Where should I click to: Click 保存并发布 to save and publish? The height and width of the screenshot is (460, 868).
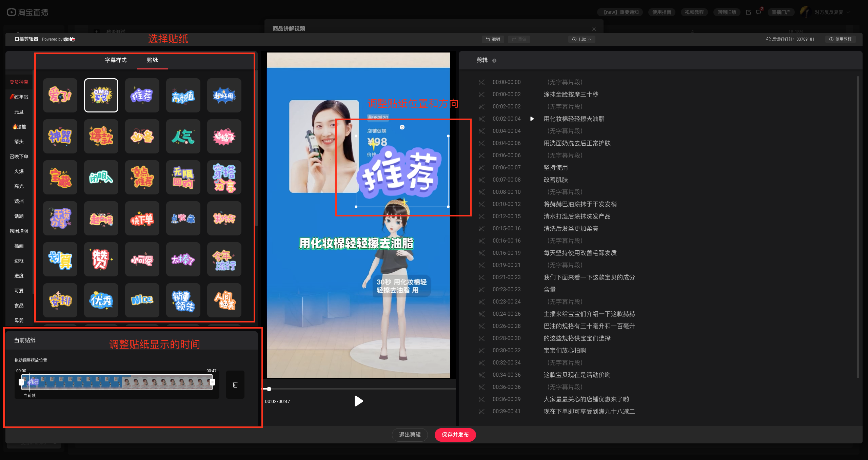[455, 435]
